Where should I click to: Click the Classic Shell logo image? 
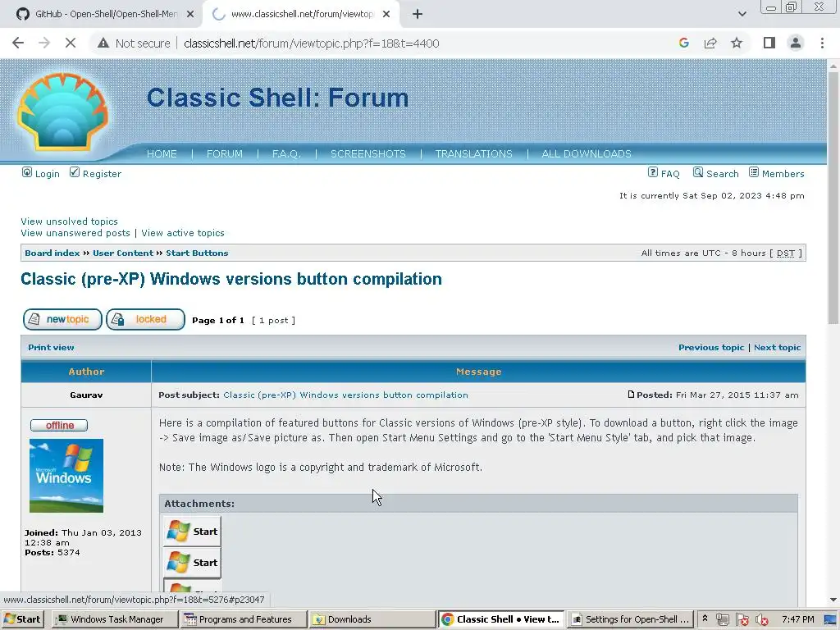point(62,112)
